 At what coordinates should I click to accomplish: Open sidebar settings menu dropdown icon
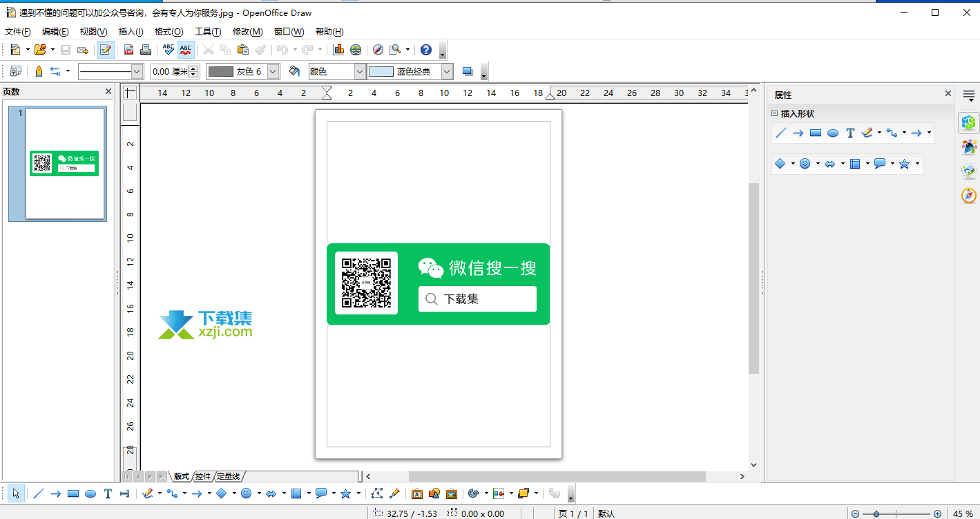(969, 96)
